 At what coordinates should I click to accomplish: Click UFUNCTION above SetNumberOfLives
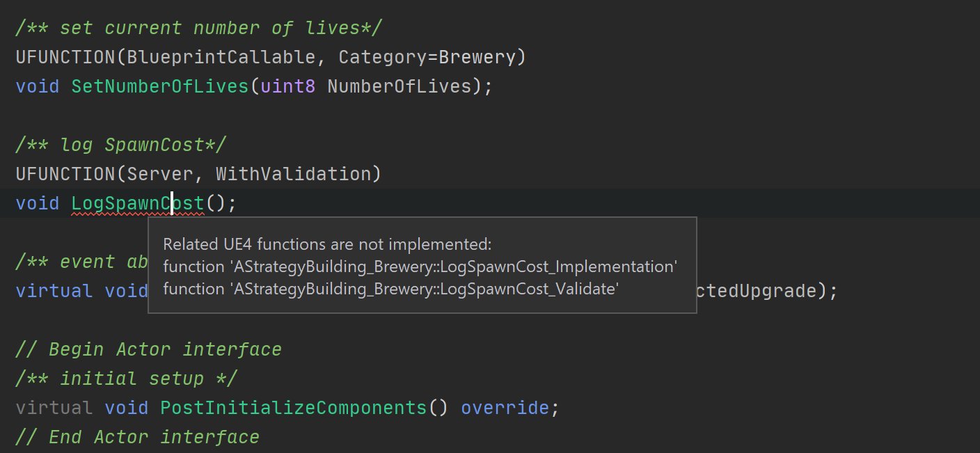(65, 57)
